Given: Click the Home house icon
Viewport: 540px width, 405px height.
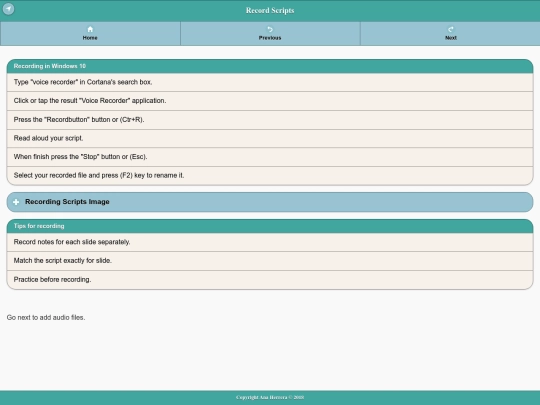Looking at the screenshot, I should click(x=90, y=29).
